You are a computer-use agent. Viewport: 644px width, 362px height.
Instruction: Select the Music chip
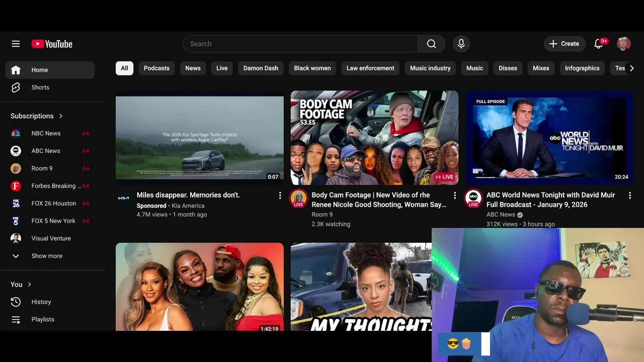[x=474, y=68]
